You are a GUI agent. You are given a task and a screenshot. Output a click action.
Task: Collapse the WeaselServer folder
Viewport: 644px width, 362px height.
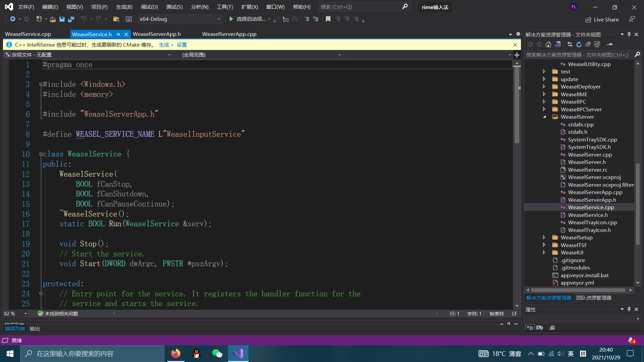point(544,117)
